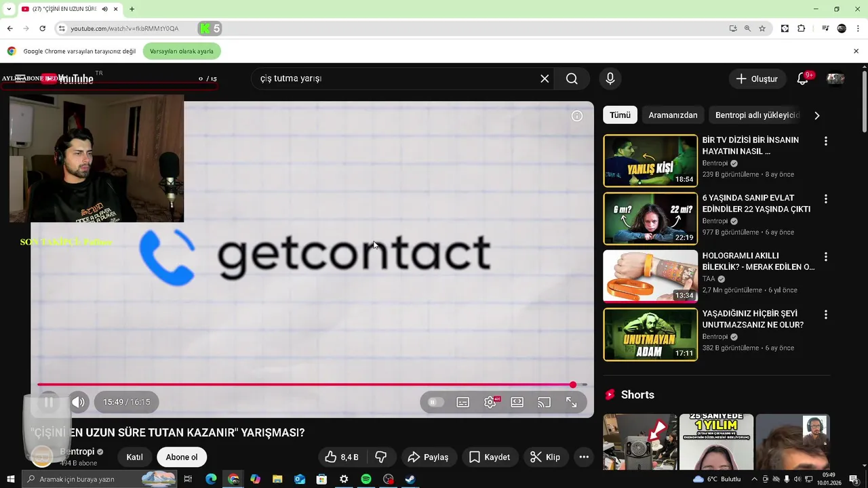Open Chrome three-dot menu
868x488 pixels.
(x=857, y=28)
